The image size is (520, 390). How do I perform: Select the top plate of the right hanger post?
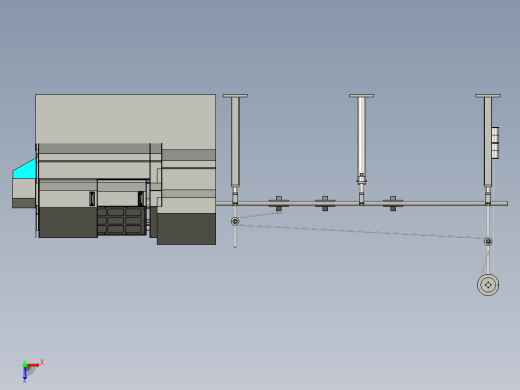488,96
